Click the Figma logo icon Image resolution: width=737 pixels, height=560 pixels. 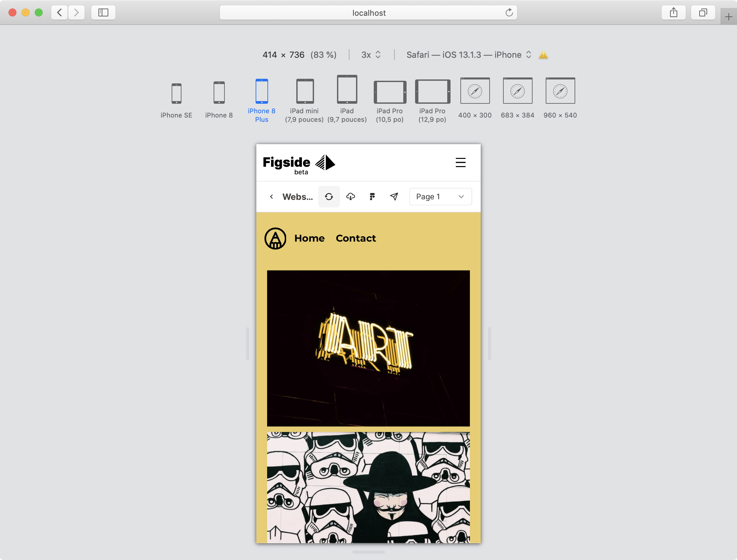pyautogui.click(x=372, y=197)
